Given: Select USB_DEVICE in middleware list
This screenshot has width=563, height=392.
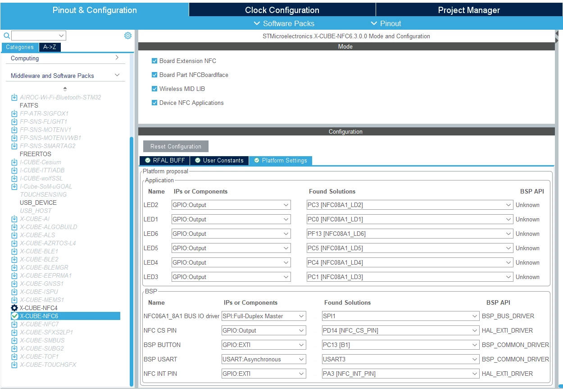Looking at the screenshot, I should (x=38, y=203).
